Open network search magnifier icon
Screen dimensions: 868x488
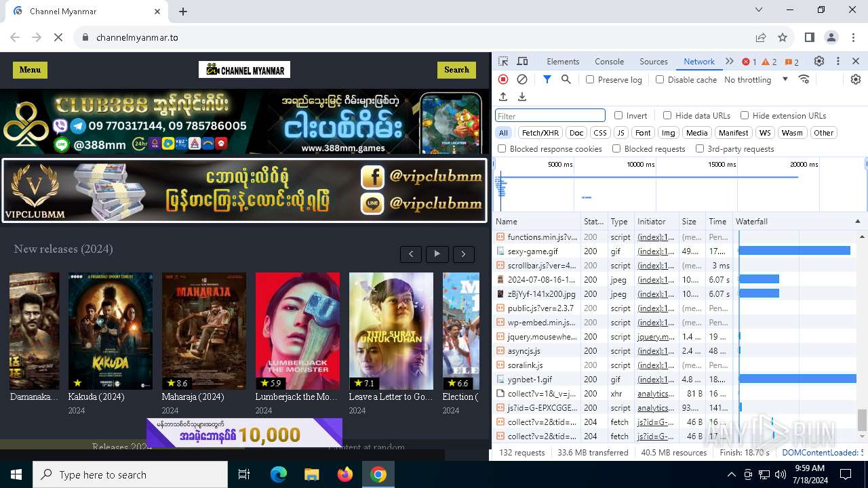566,79
